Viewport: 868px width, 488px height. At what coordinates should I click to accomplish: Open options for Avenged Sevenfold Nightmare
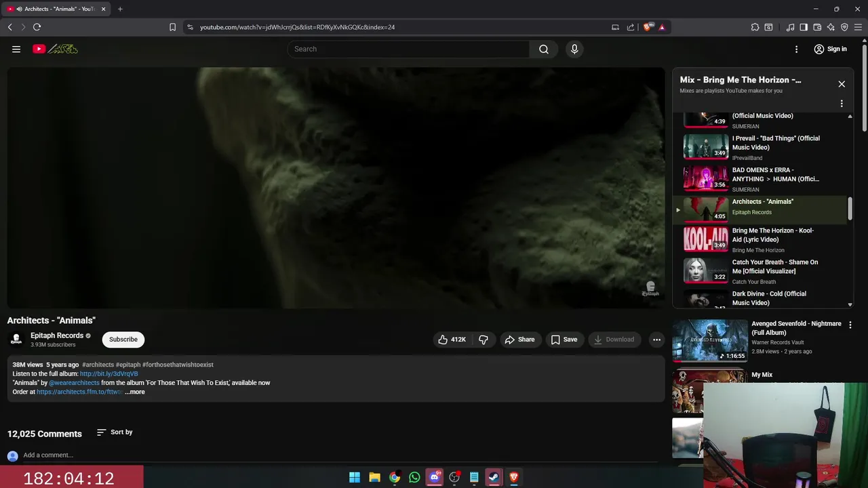(850, 325)
